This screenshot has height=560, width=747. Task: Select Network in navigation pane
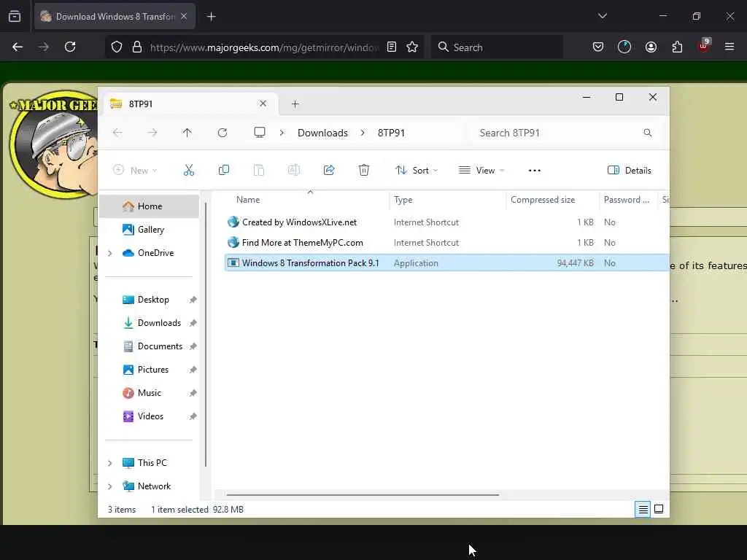tap(147, 486)
